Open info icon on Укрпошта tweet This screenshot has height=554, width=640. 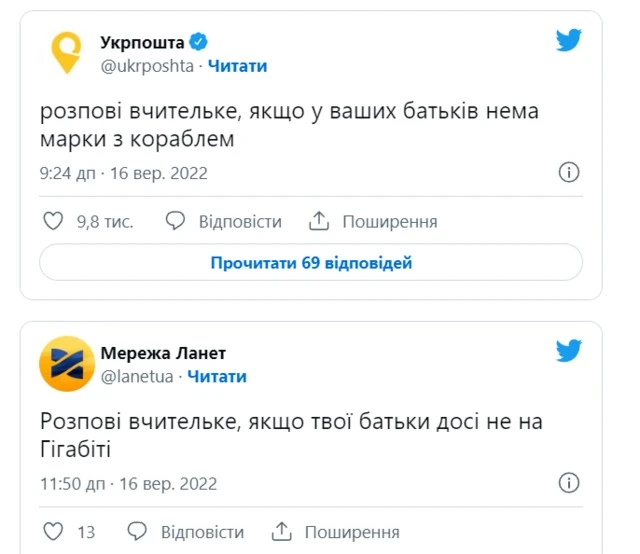[568, 172]
